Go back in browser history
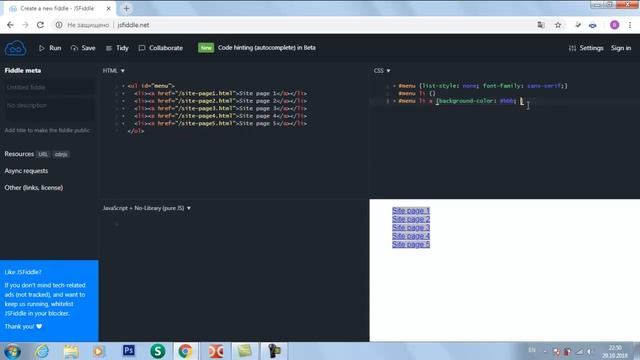Screen dimensions: 640x360 coord(10,25)
